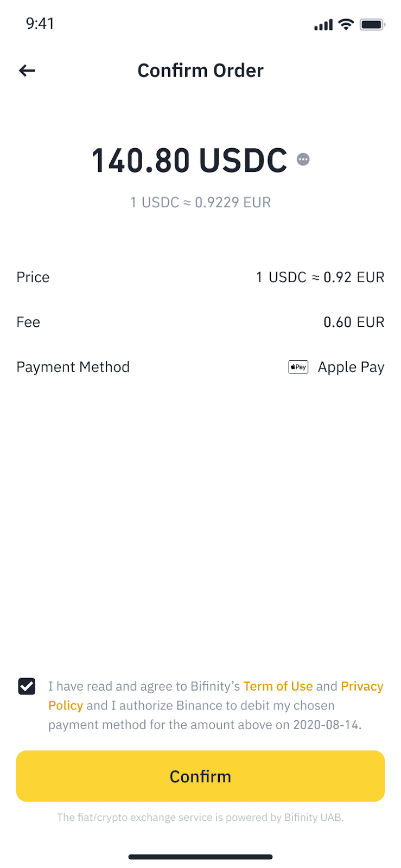
Task: Tap the Price row label
Action: point(33,277)
